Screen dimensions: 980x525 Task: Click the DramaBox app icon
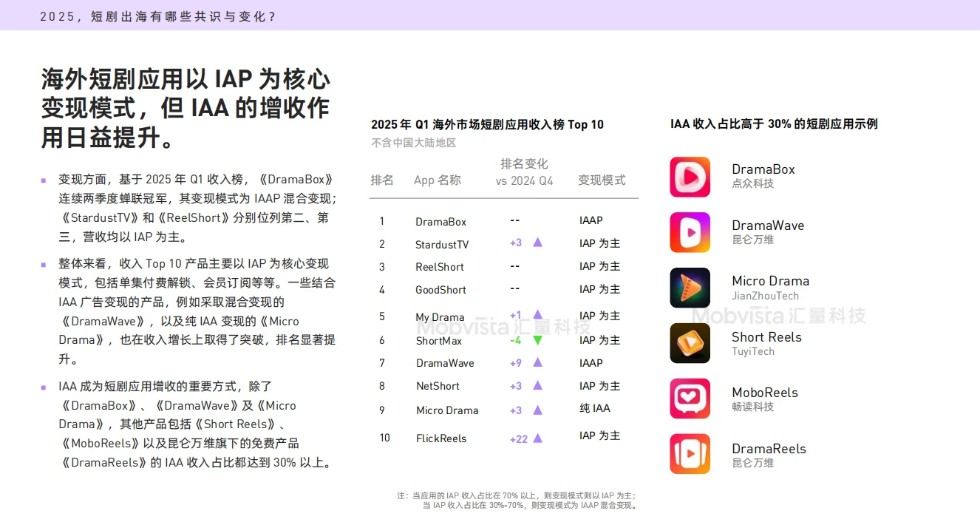click(690, 177)
